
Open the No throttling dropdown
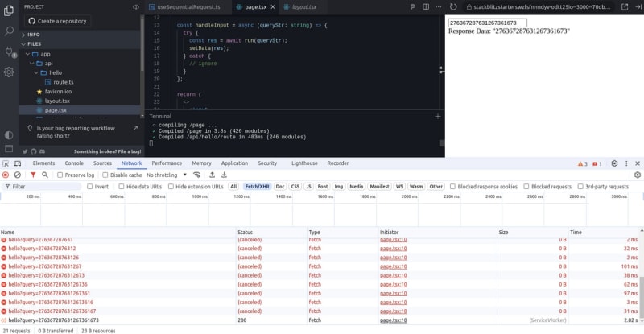pos(167,175)
